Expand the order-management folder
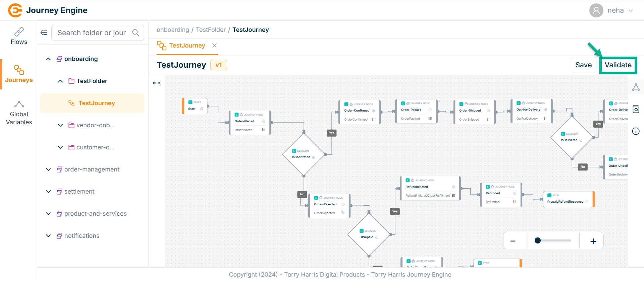 tap(48, 169)
